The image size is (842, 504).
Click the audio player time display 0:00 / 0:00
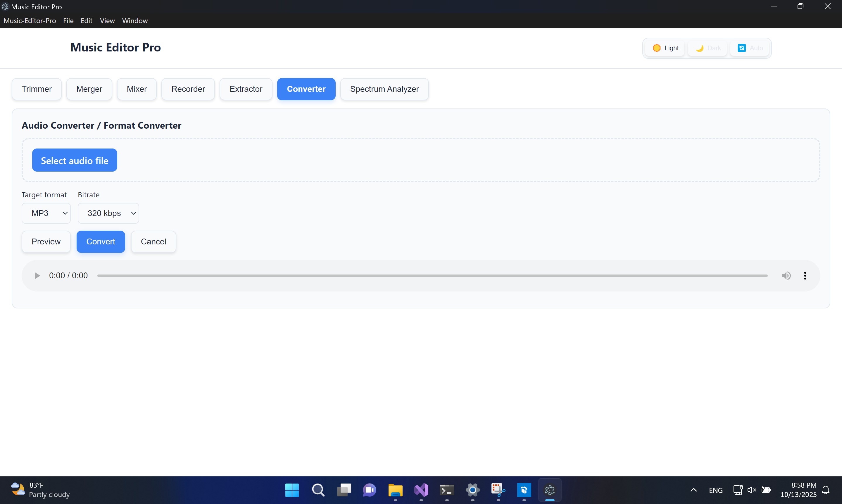tap(68, 275)
